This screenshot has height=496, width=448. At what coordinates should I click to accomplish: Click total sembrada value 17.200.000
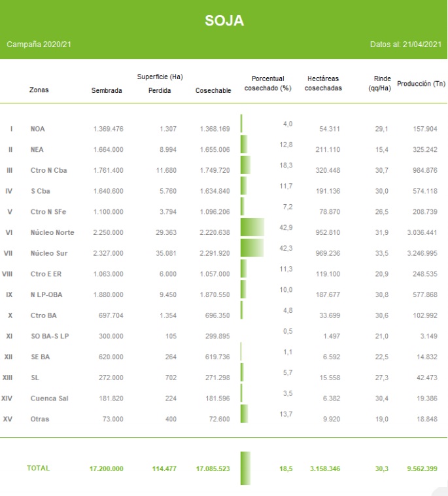[106, 469]
